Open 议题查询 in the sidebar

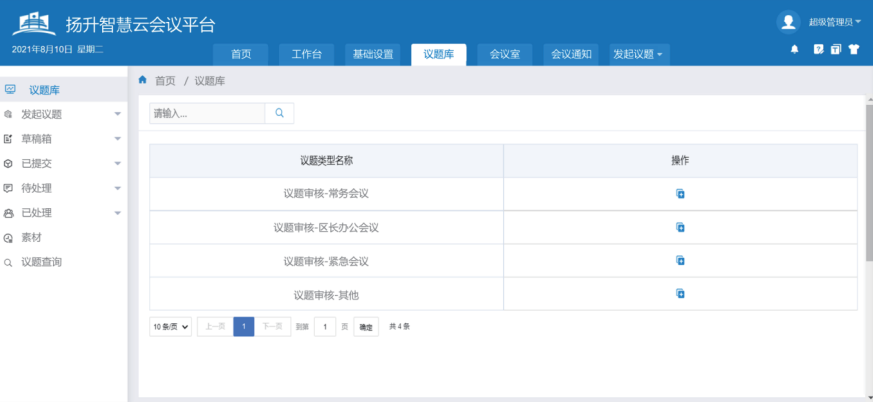pyautogui.click(x=42, y=262)
